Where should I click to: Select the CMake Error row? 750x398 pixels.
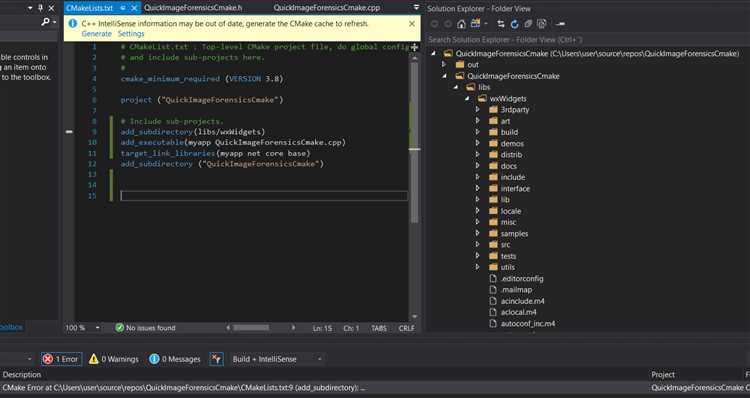click(375, 388)
